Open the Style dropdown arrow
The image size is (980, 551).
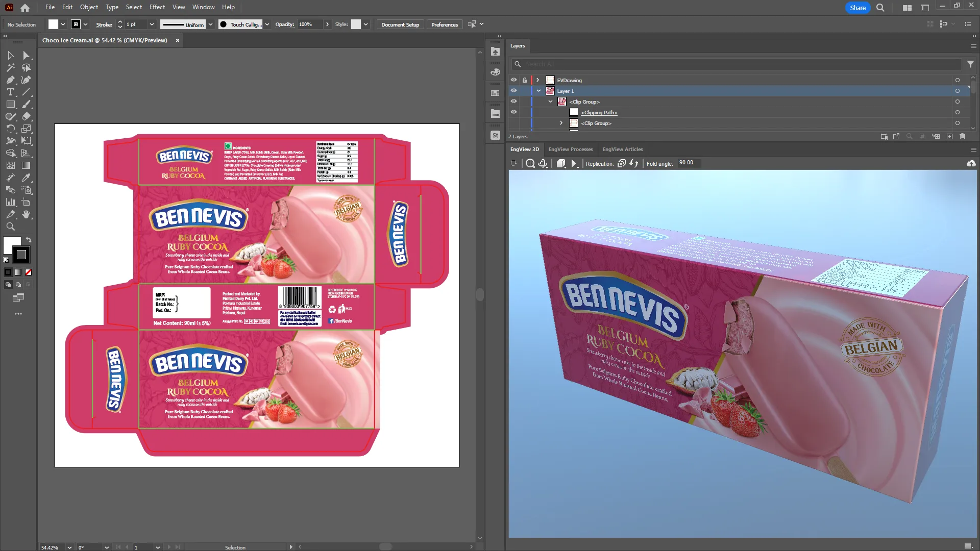pos(365,24)
